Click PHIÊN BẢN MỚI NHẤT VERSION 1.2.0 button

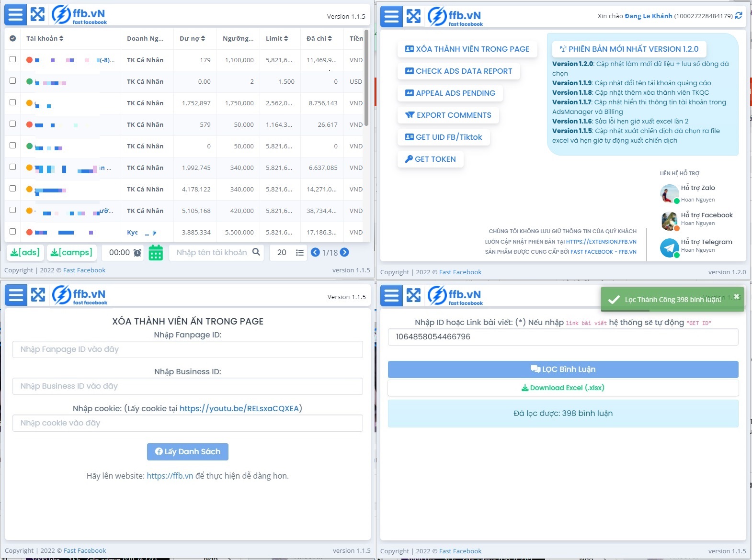(x=629, y=49)
